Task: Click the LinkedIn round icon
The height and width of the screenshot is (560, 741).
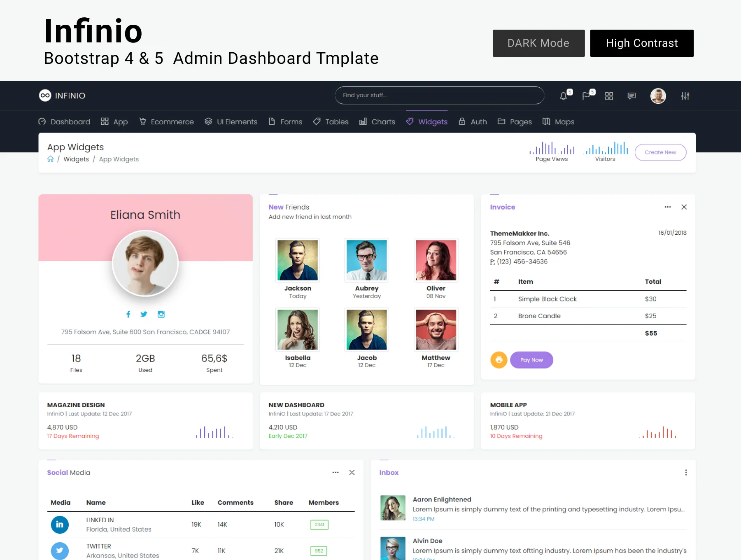Action: click(x=60, y=525)
